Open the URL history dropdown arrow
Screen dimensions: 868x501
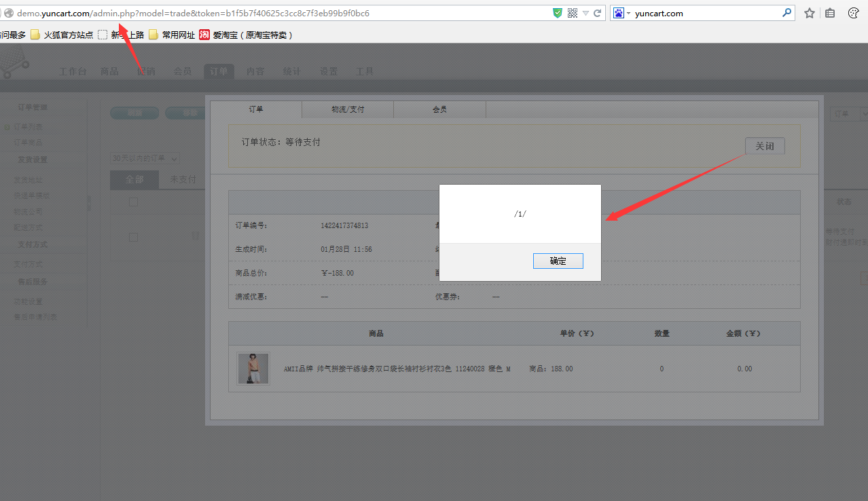click(585, 13)
